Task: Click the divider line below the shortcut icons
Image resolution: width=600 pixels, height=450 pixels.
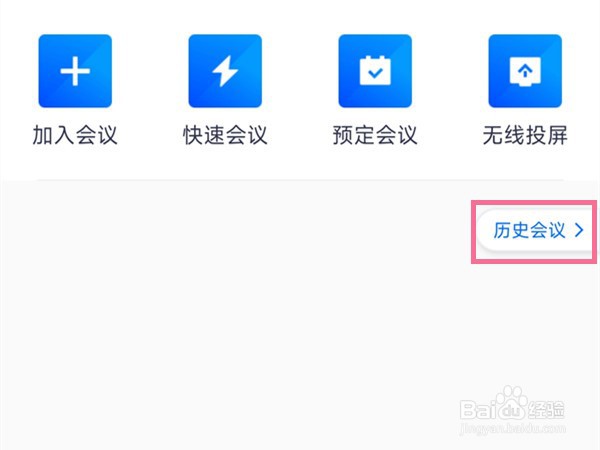Action: click(300, 179)
